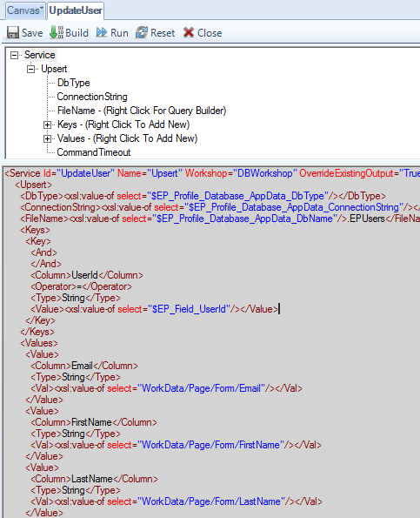Image resolution: width=420 pixels, height=518 pixels.
Task: Click the <Column>LastName</Column> line
Action: coord(95,479)
